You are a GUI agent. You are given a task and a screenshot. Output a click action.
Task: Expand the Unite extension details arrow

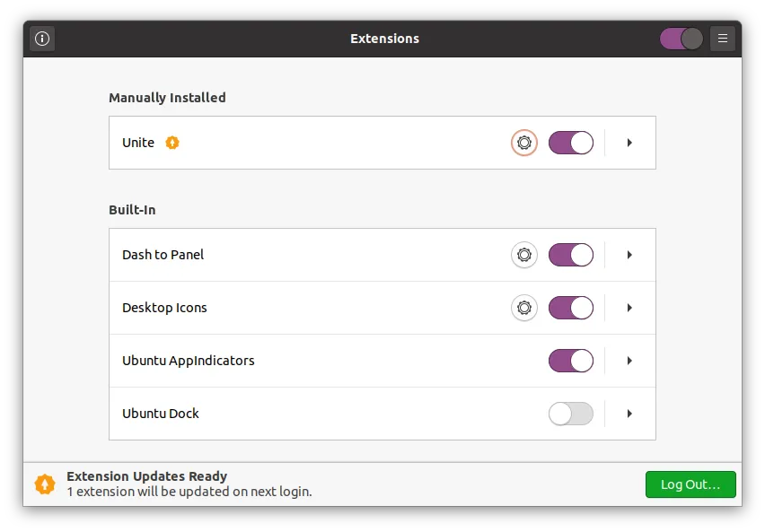tap(629, 143)
